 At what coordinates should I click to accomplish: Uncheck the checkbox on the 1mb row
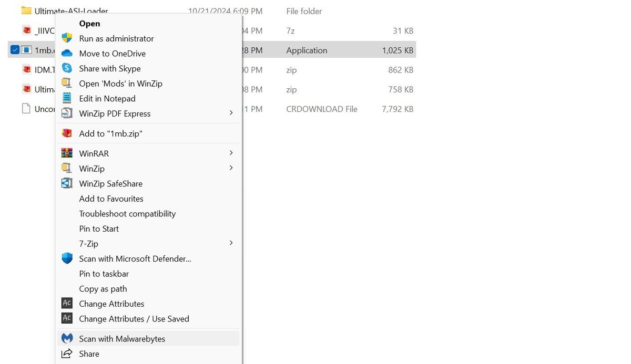[x=15, y=50]
